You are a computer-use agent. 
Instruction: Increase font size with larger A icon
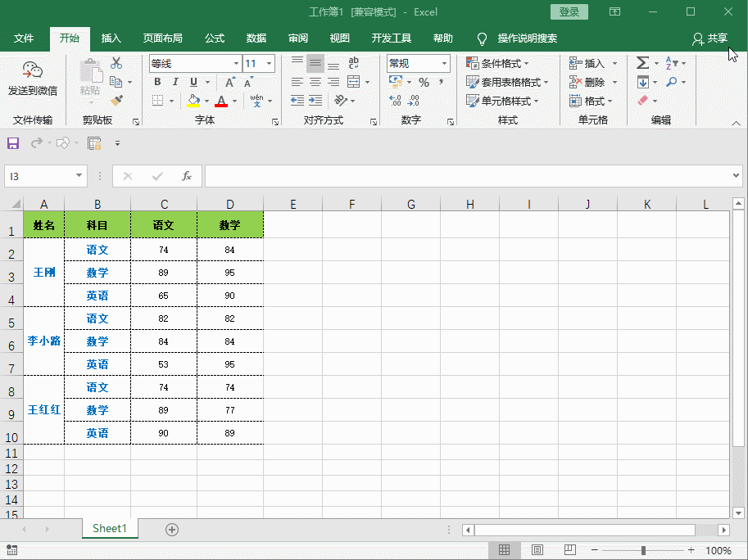[x=229, y=83]
